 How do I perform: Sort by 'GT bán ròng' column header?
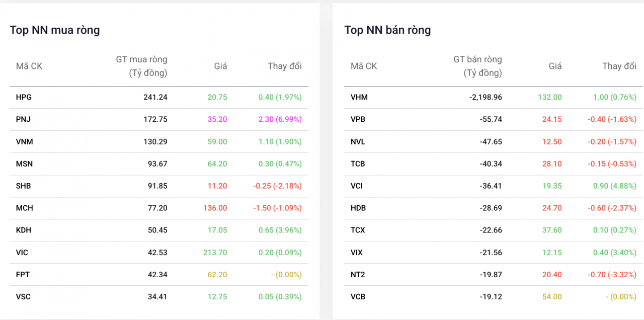(x=477, y=66)
